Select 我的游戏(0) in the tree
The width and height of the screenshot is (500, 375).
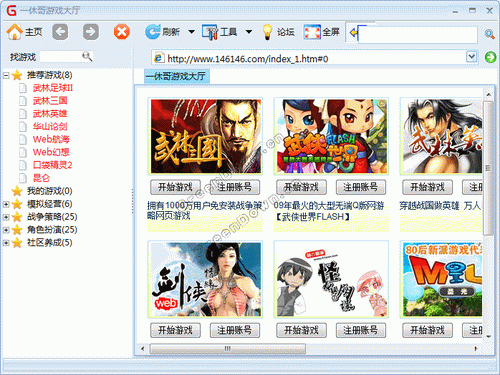(x=49, y=191)
